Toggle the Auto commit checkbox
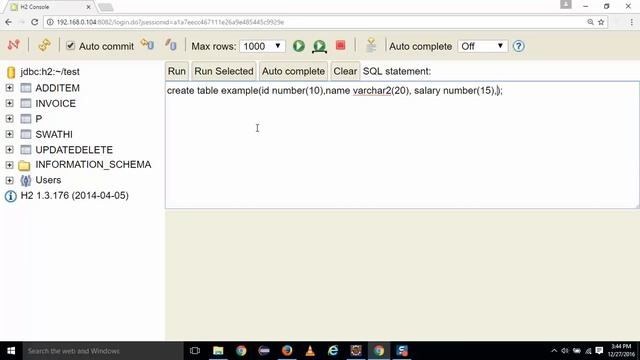Screen dimensions: 640x360 coord(70,46)
